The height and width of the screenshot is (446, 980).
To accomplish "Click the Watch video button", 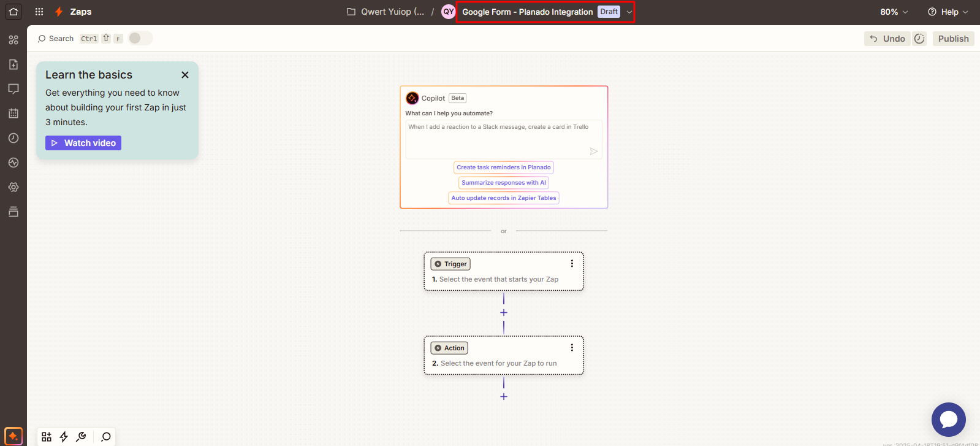I will tap(83, 143).
